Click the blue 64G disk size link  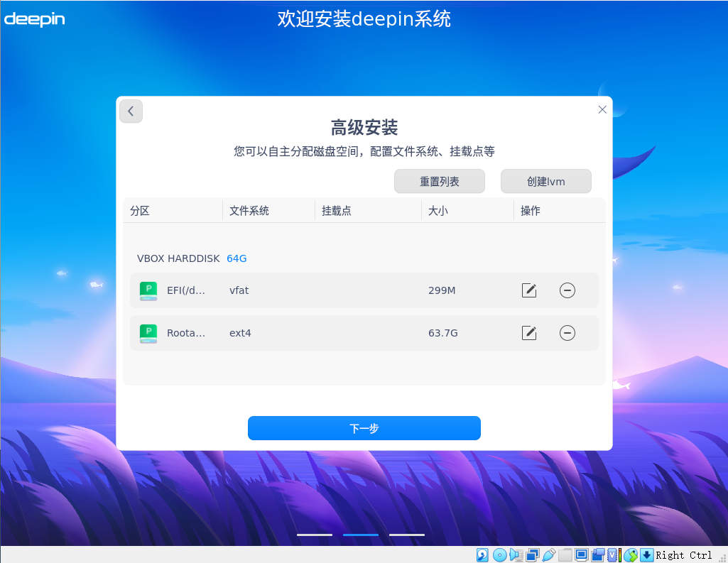click(237, 258)
